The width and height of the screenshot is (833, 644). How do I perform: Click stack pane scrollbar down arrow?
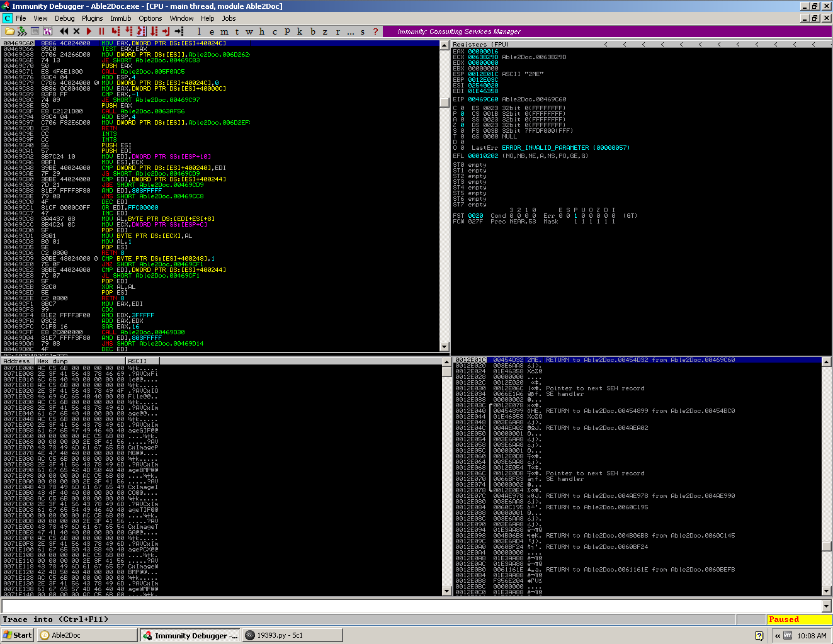pos(826,591)
